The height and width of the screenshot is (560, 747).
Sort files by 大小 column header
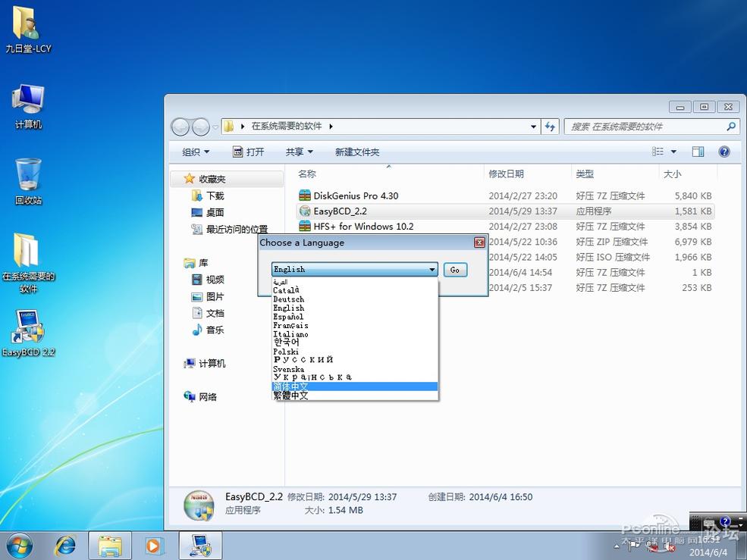click(689, 174)
